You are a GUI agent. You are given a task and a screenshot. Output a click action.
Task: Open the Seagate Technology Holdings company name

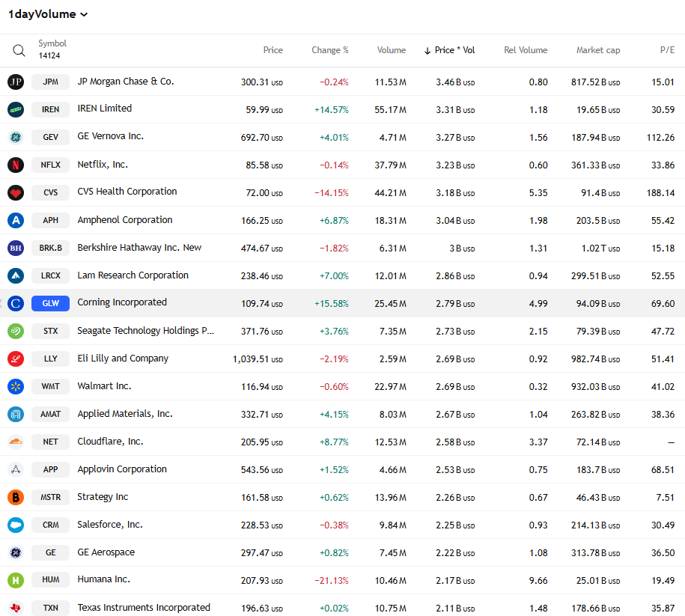(145, 331)
